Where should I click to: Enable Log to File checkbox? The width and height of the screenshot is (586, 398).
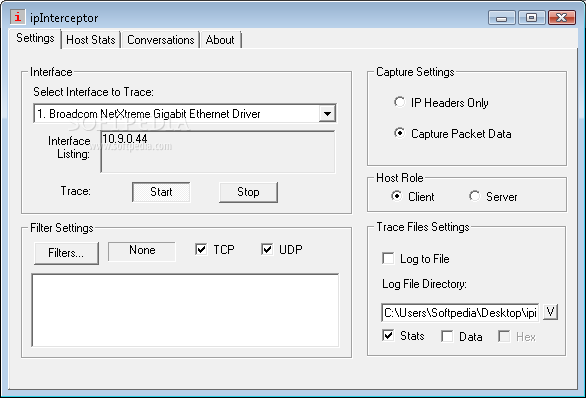pyautogui.click(x=416, y=259)
